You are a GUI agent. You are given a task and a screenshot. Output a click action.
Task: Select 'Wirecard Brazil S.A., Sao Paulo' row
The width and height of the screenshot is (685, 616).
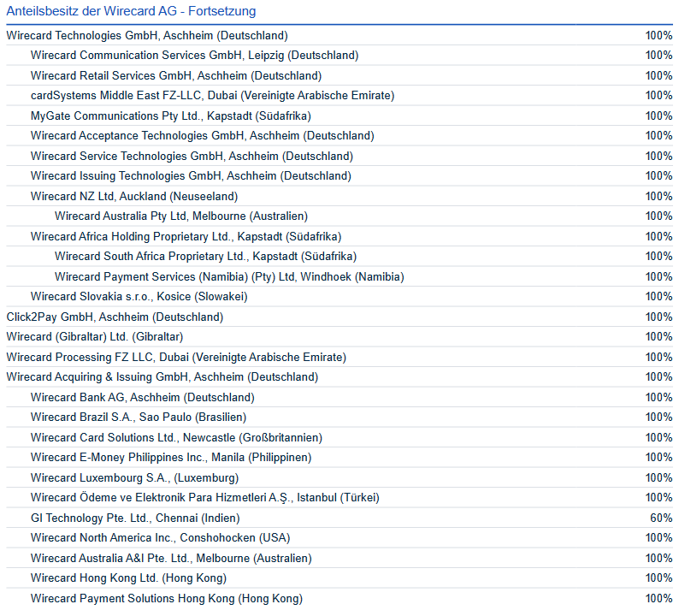click(340, 418)
